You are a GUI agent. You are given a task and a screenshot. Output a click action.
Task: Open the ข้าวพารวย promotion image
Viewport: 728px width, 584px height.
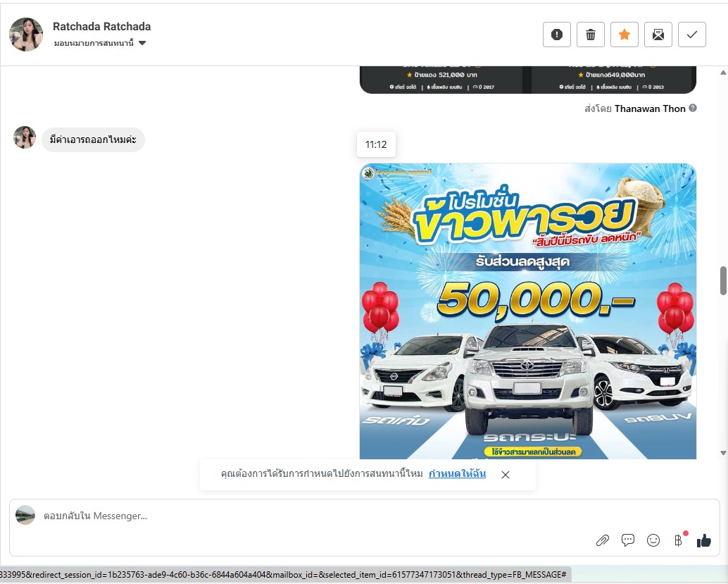(527, 311)
